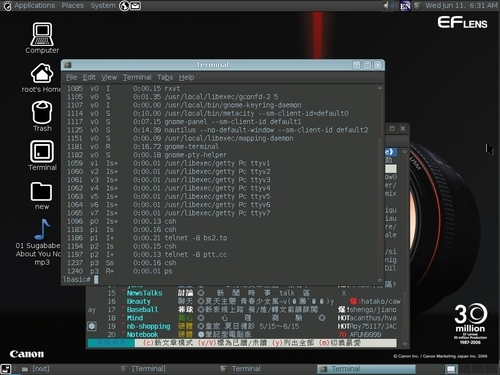Click the lbasic# prompt input cursor

tap(96, 280)
